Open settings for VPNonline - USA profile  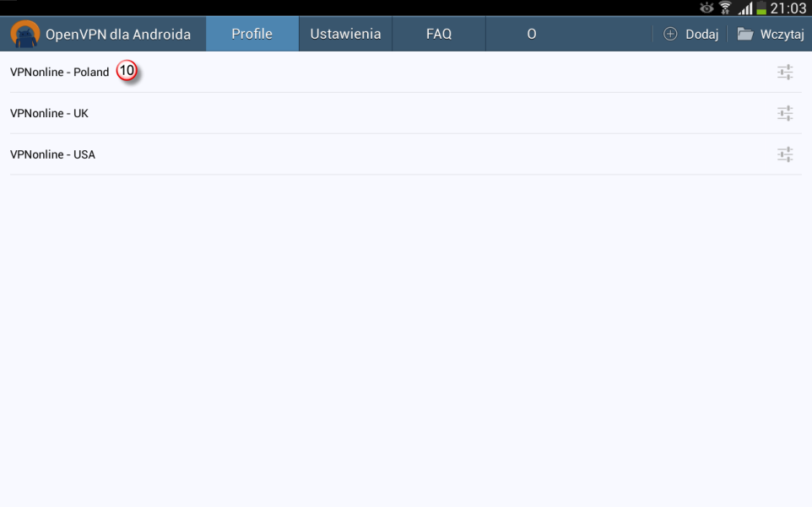click(x=785, y=154)
